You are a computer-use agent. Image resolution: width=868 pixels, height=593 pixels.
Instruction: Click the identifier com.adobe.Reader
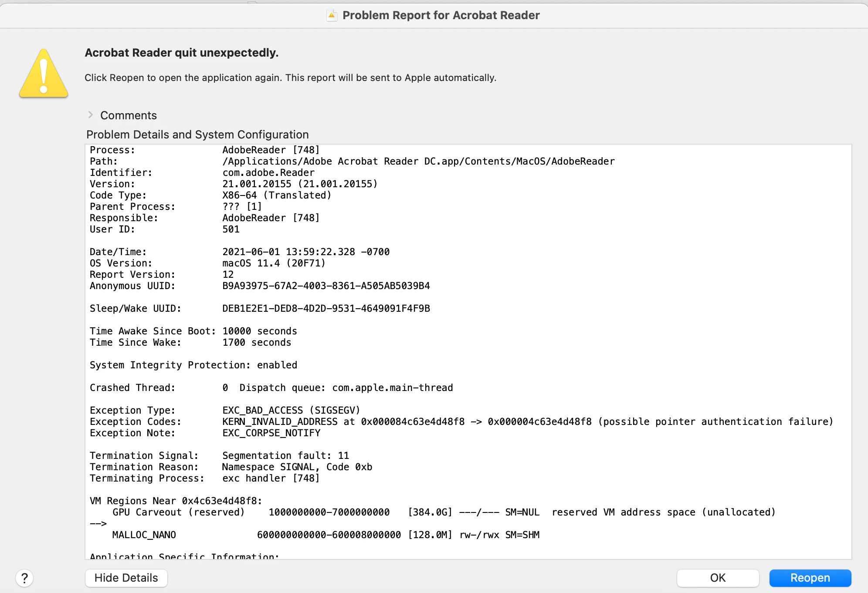coord(268,173)
